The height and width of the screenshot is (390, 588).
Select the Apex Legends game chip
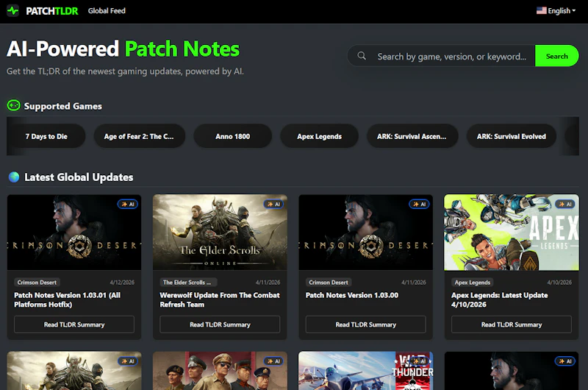tap(319, 136)
